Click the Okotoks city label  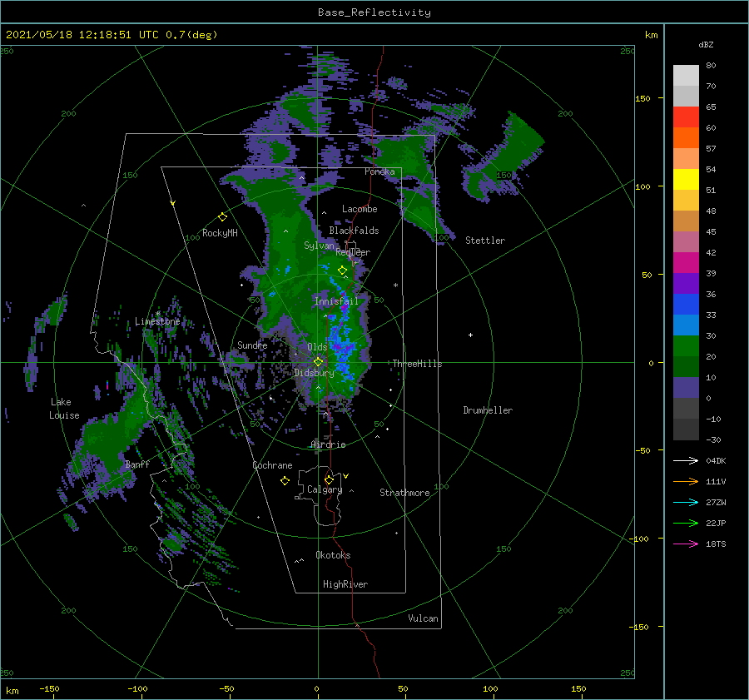pos(334,555)
